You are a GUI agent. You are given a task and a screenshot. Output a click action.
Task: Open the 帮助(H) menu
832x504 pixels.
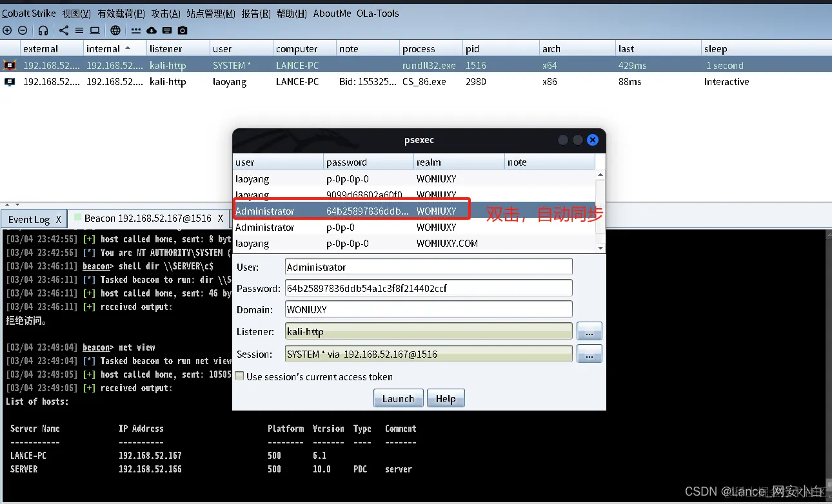pyautogui.click(x=292, y=13)
